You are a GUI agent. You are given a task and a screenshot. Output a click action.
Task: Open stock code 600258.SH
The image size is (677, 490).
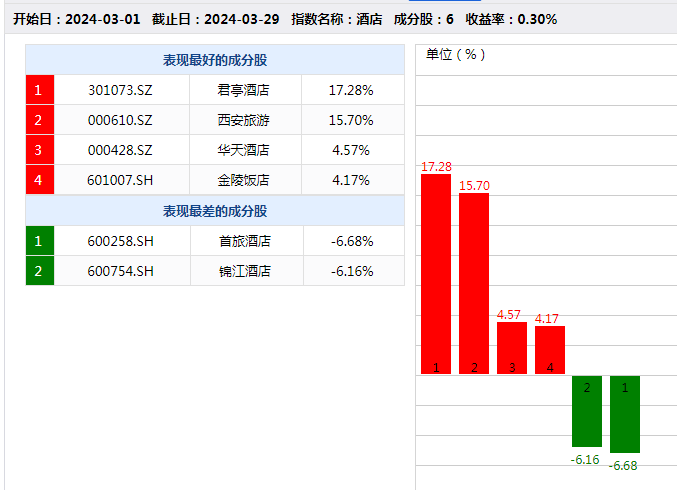coord(121,241)
